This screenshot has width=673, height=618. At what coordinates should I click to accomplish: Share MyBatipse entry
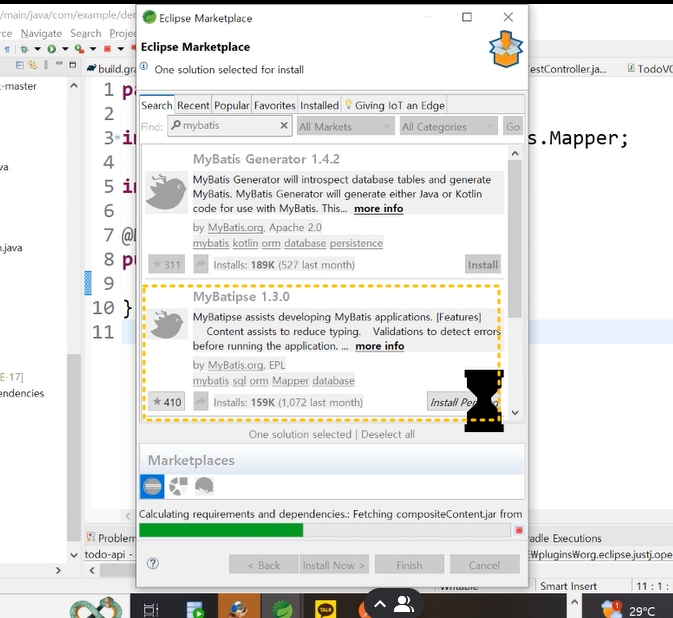(200, 402)
